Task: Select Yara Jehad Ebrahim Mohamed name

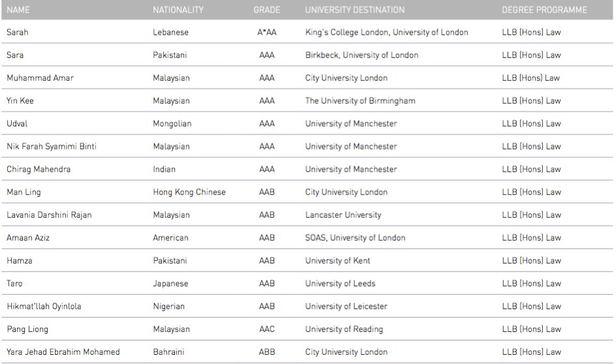Action: (x=63, y=352)
